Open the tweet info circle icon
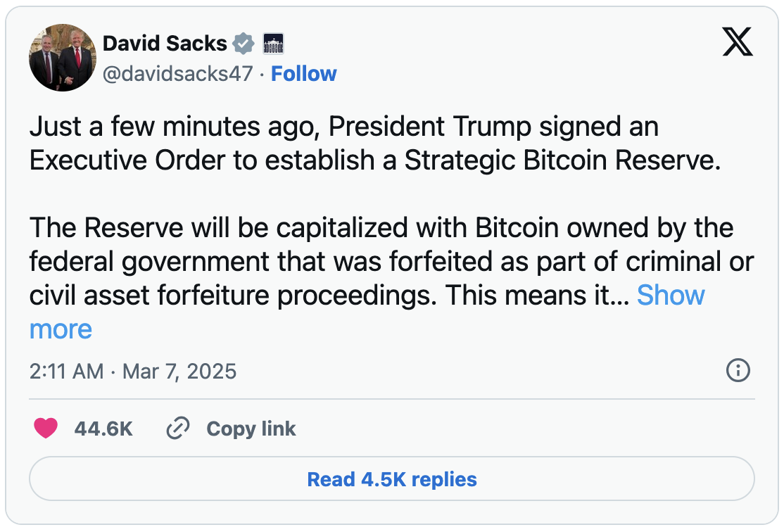The width and height of the screenshot is (784, 532). tap(737, 370)
